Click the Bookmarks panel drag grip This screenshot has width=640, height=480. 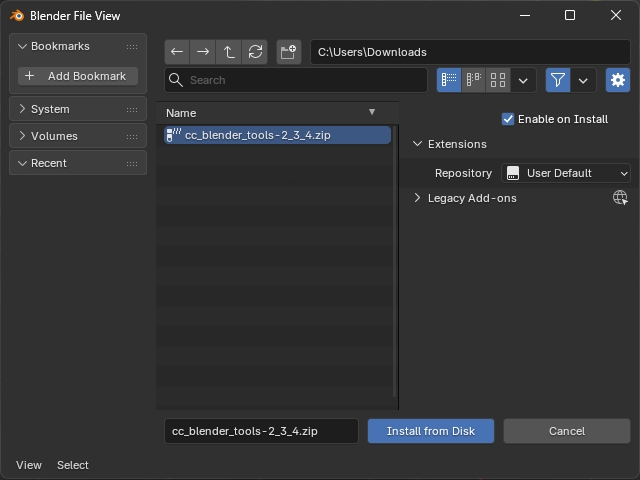pyautogui.click(x=132, y=47)
